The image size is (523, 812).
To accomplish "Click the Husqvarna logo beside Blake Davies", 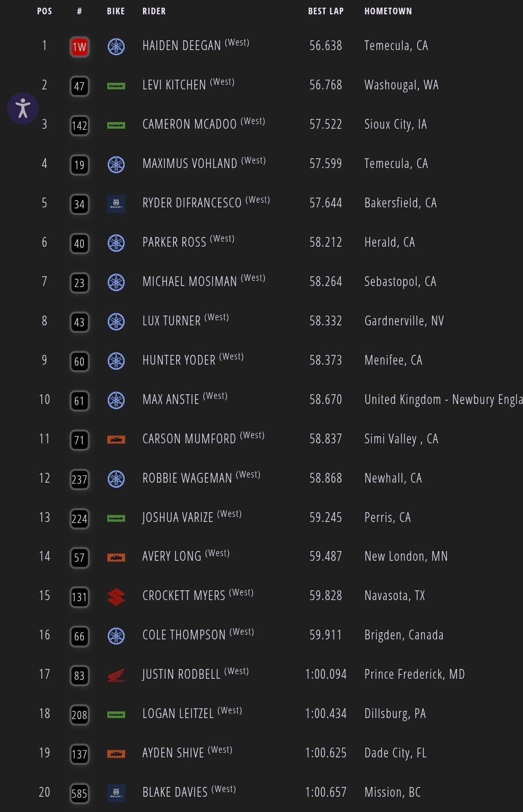I will [x=116, y=793].
